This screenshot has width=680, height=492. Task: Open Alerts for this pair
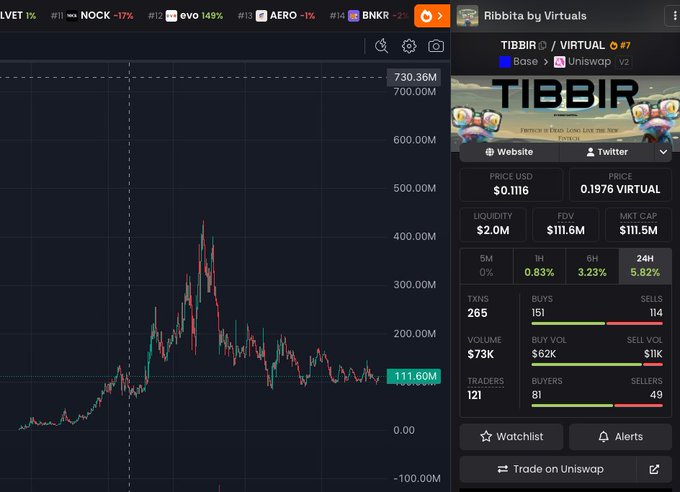(x=621, y=436)
